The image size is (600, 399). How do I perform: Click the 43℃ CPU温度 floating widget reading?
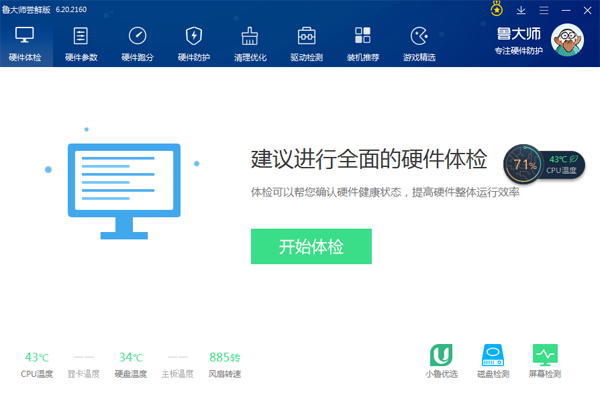click(562, 164)
